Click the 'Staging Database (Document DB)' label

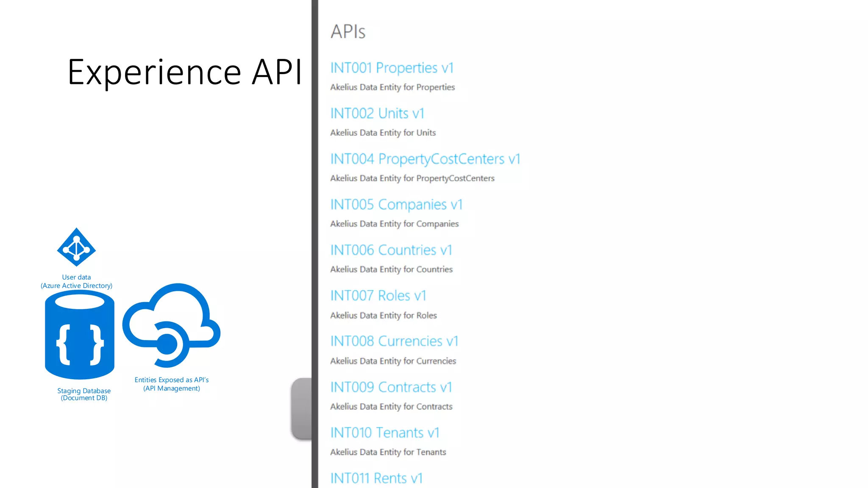(84, 394)
